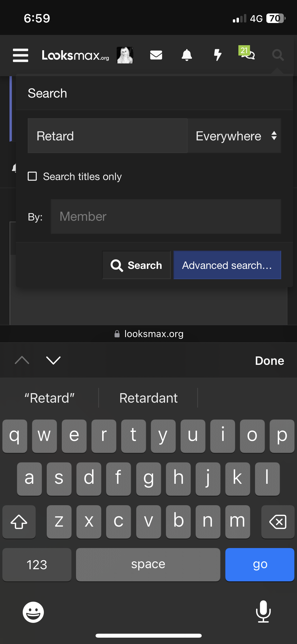The height and width of the screenshot is (644, 297).
Task: Jump to next field with down chevron
Action: tap(53, 360)
